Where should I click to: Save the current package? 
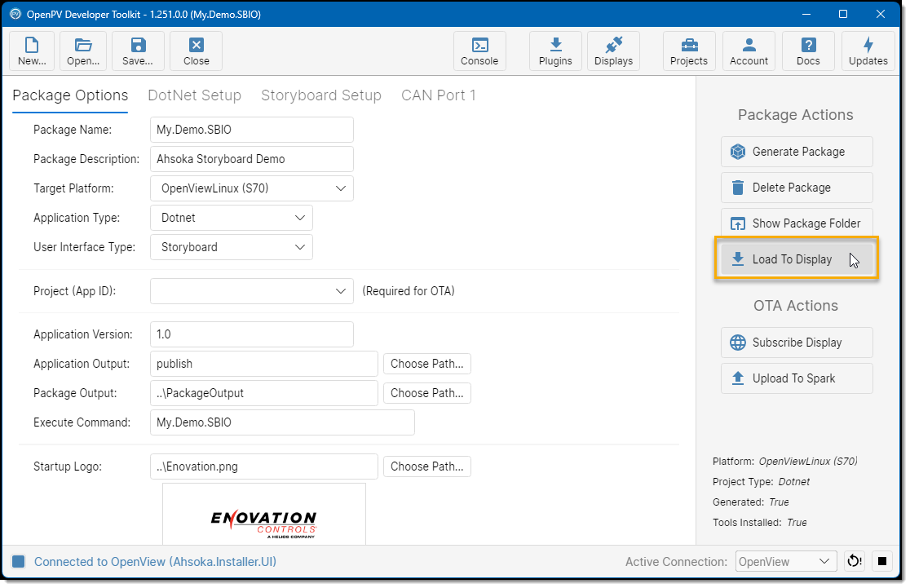pos(138,51)
